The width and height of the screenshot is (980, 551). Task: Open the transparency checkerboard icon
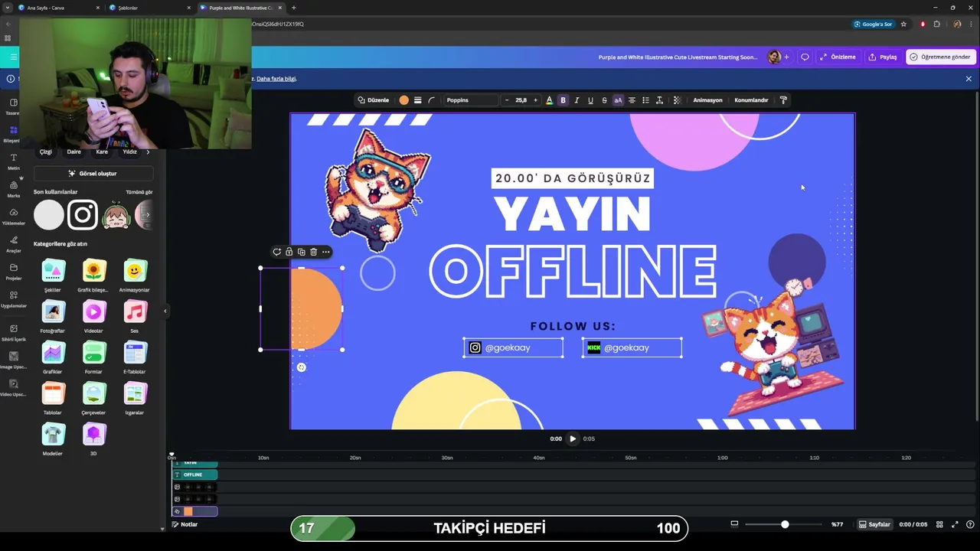pos(677,100)
